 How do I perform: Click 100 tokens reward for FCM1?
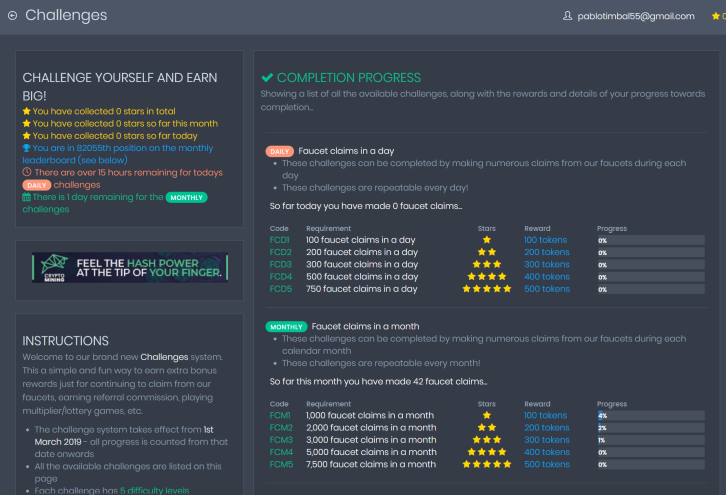pyautogui.click(x=545, y=415)
